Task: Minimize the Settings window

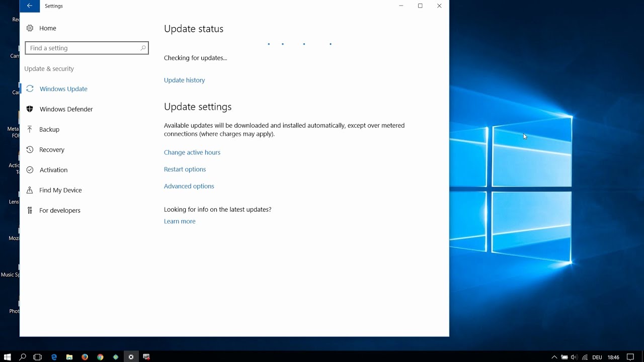Action: [x=401, y=6]
